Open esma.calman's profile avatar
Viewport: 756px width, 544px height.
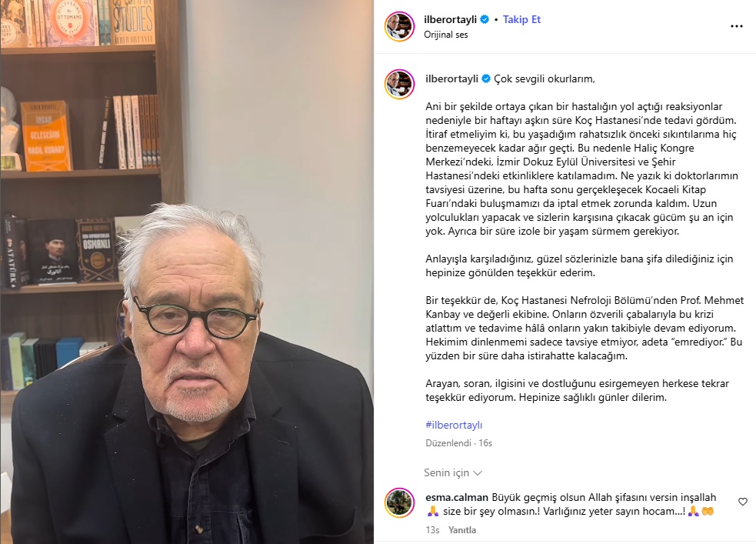tap(399, 502)
